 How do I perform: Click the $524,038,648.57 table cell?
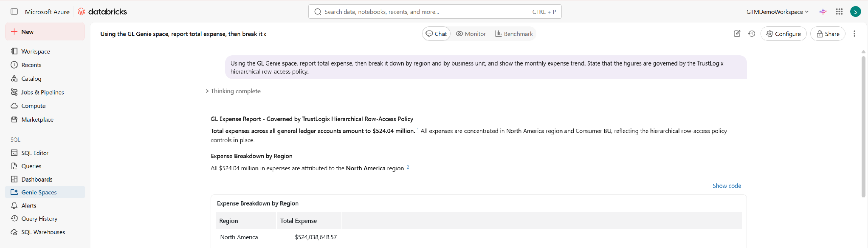309,237
